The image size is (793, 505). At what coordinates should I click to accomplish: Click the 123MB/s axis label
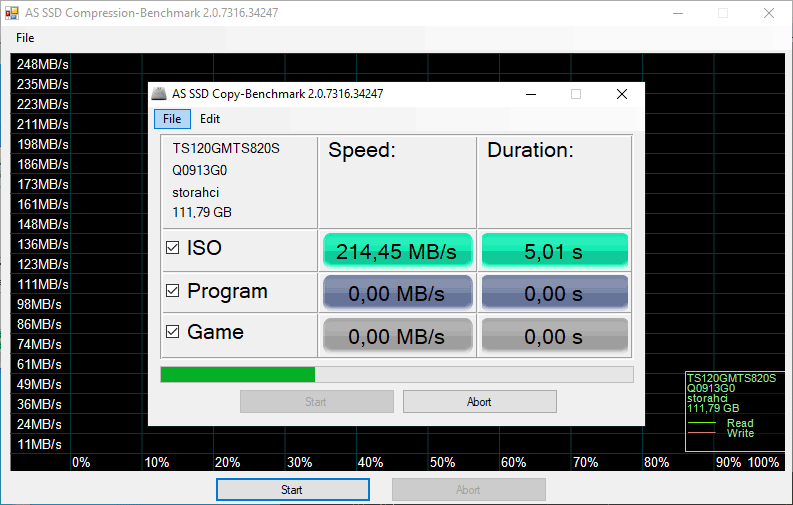(42, 264)
